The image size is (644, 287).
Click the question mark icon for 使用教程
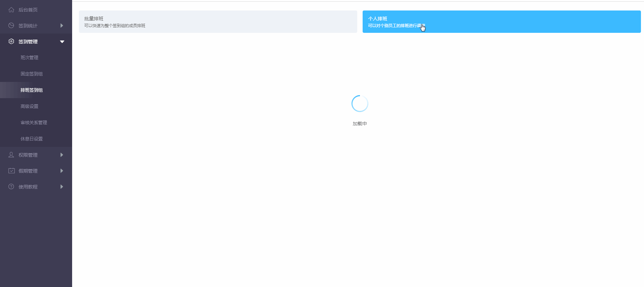click(11, 186)
